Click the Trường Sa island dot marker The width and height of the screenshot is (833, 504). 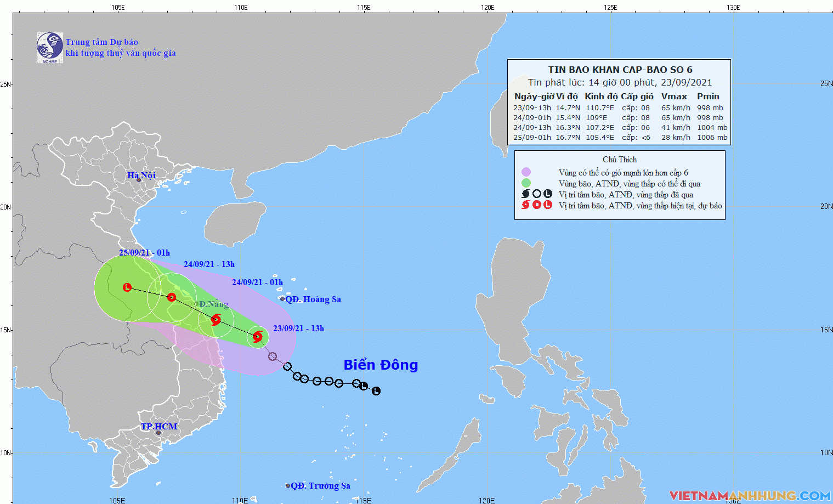coord(288,486)
